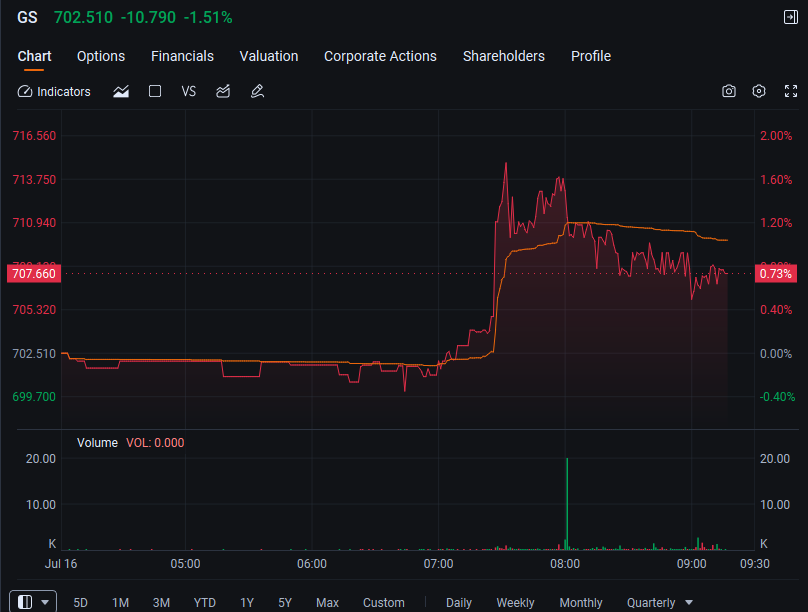Switch chart type with area chart icon
This screenshot has width=808, height=612.
[121, 92]
